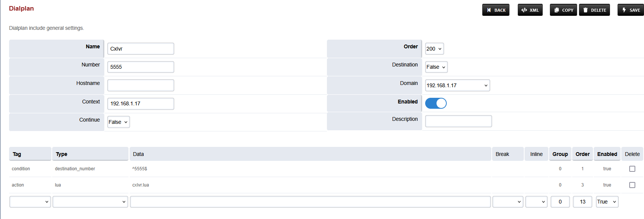Click the Copy dialplan button

pos(563,10)
